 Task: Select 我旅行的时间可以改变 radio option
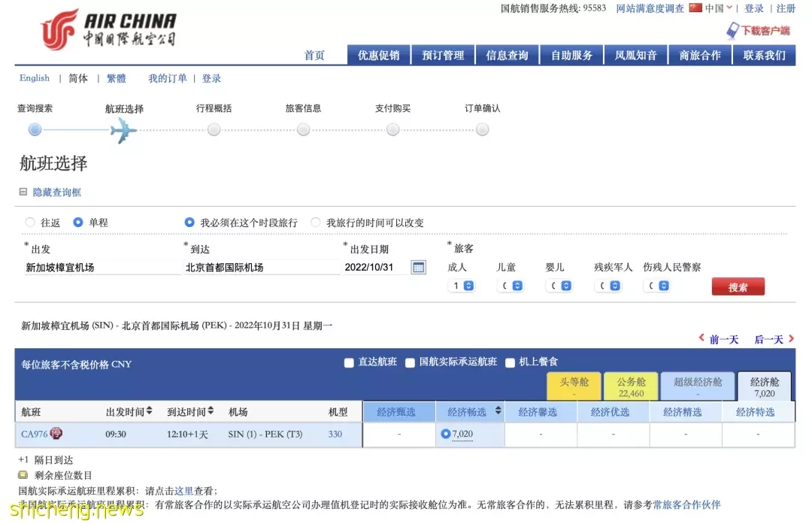tap(315, 222)
